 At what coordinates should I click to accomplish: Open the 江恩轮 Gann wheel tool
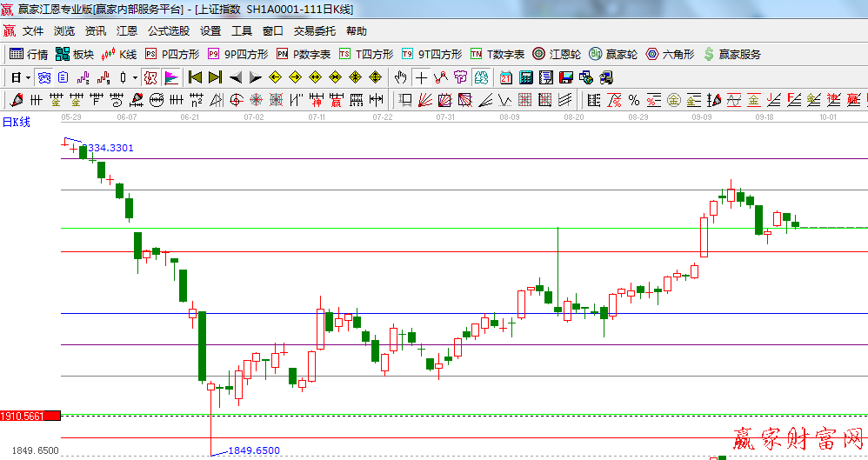(x=557, y=54)
